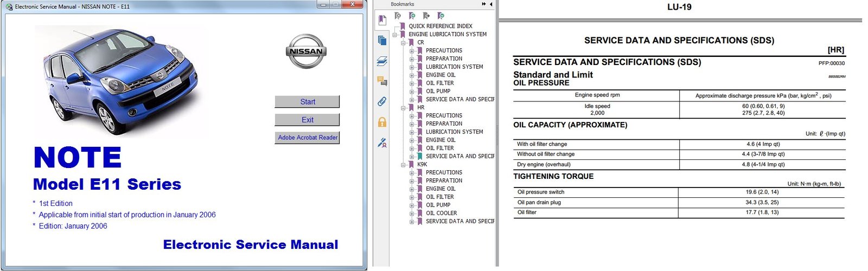This screenshot has width=868, height=271.
Task: Click the QUICK REFERENCE INDEX bookmark icon
Action: (402, 26)
